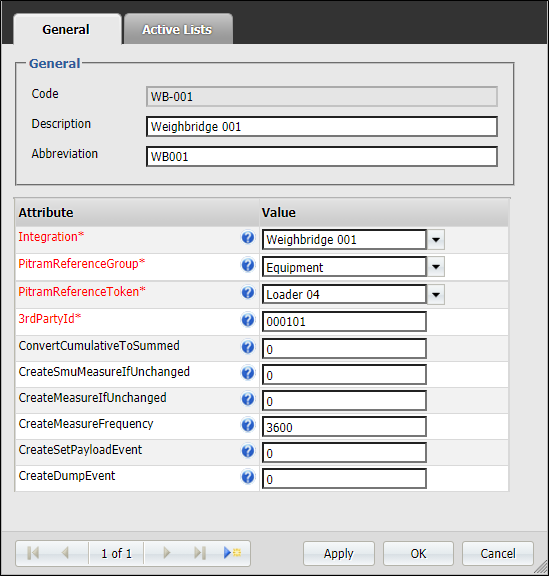Click the Integration combo box showing Weighbridge 001
Screen dimensions: 549x576
pyautogui.click(x=344, y=240)
